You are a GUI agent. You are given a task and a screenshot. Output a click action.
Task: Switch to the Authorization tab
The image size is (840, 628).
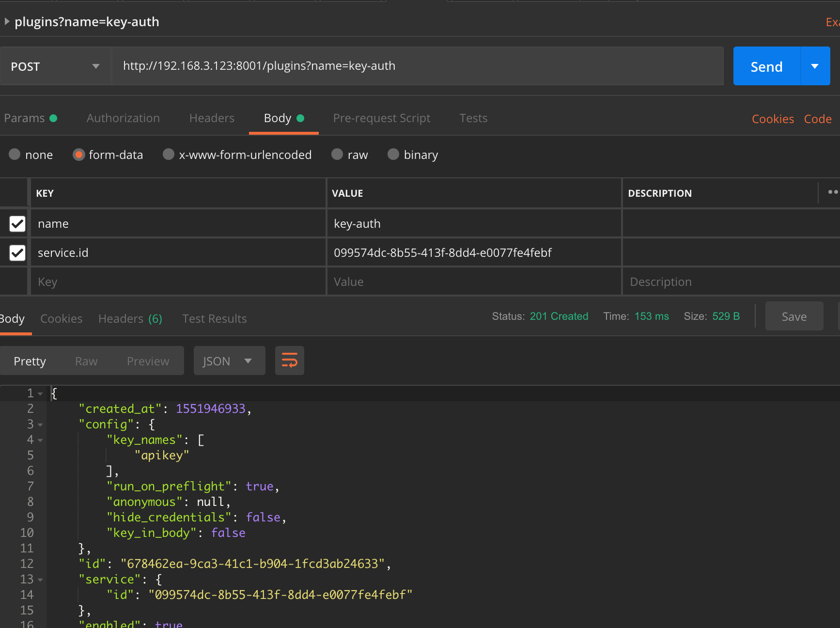coord(123,118)
